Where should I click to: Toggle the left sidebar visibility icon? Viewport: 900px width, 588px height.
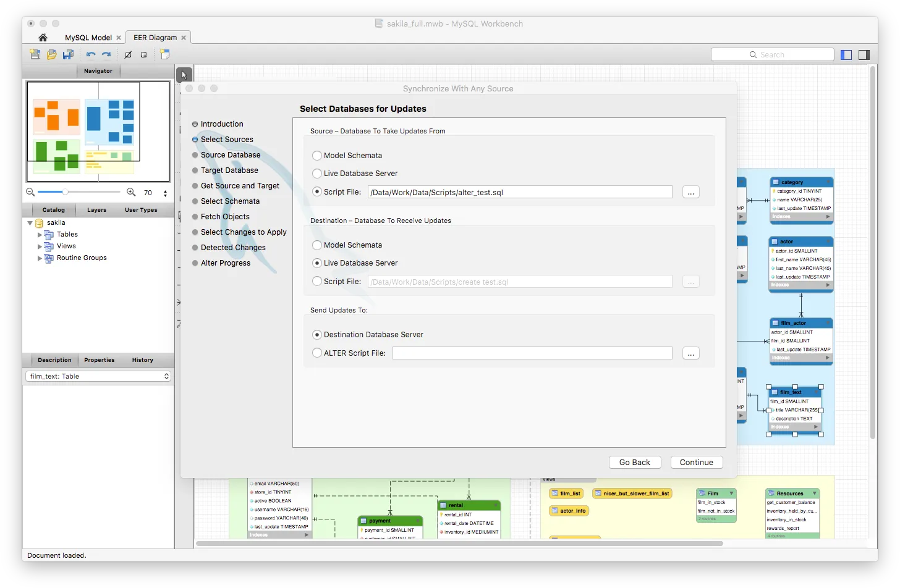pos(847,55)
